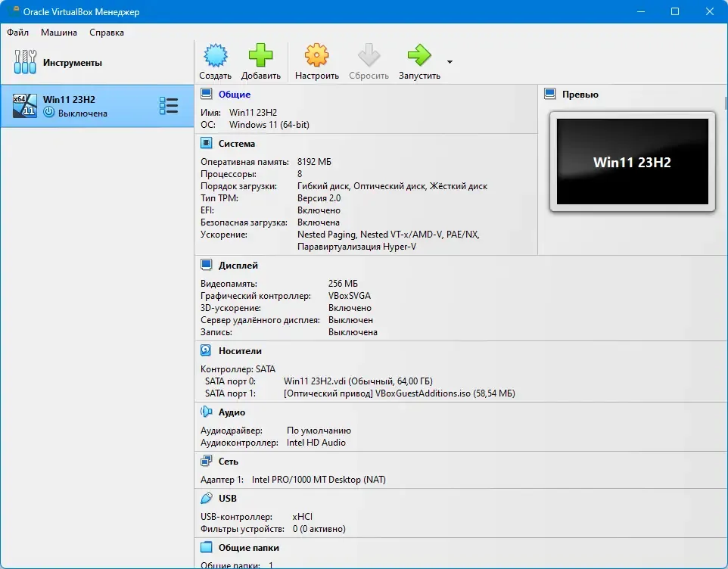
Task: Click the Инструменты label in sidebar
Action: point(73,63)
